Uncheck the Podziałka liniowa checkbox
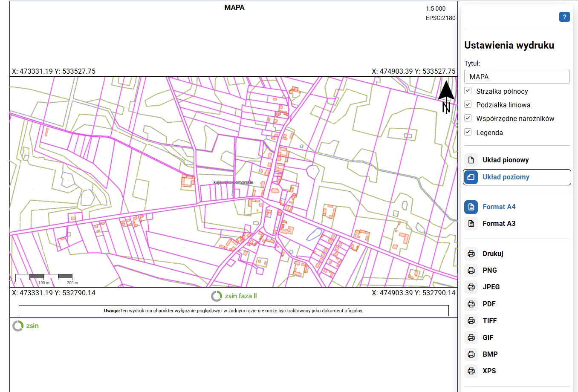 click(468, 105)
